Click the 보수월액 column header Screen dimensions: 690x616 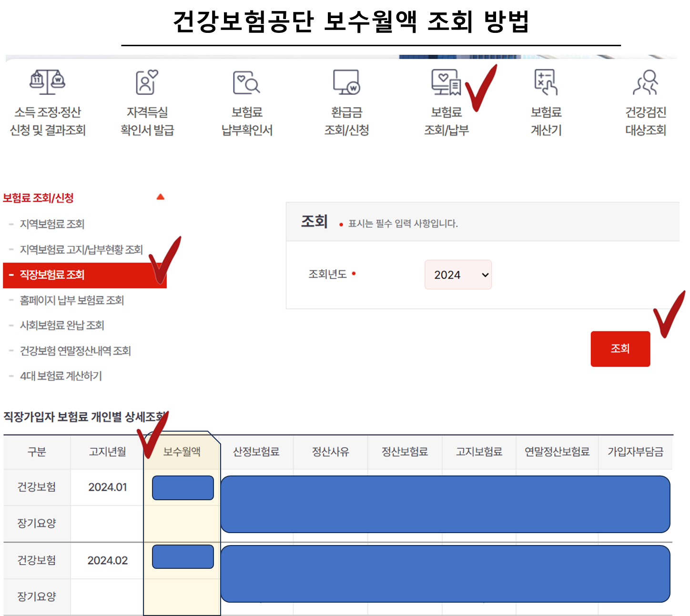coord(181,452)
